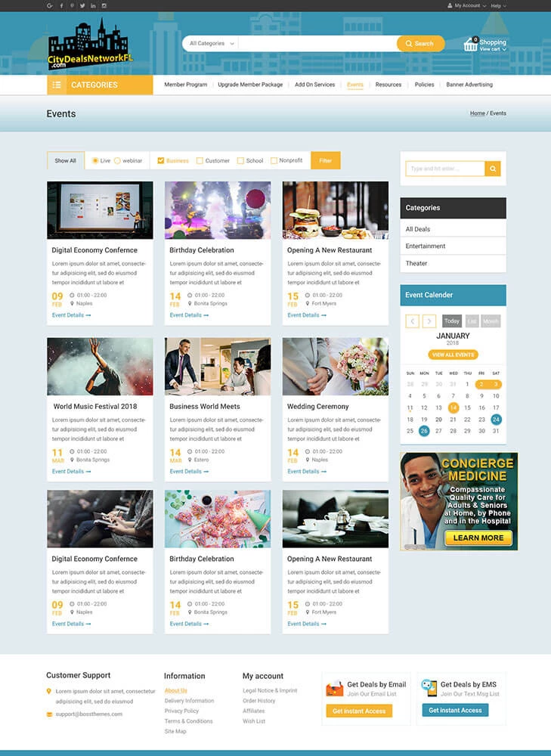Click the blue Get Instant Access button
Viewport: 551px width, 756px height.
(x=455, y=710)
